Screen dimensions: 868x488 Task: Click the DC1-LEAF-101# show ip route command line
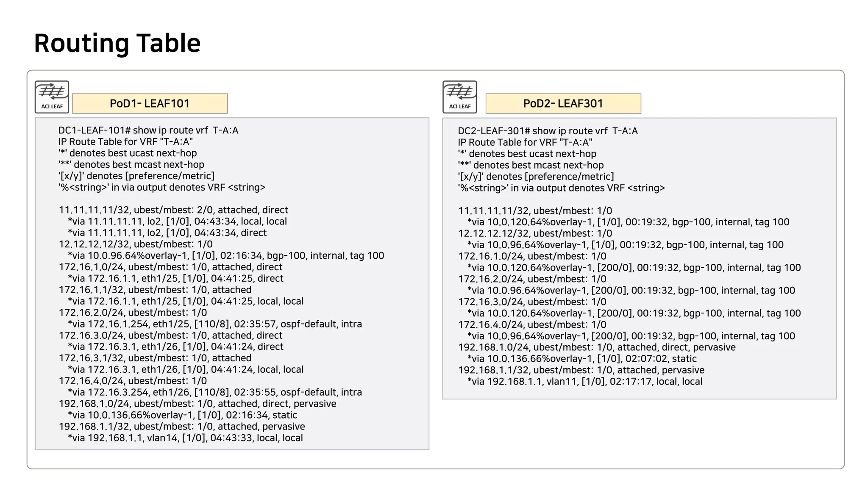point(148,130)
